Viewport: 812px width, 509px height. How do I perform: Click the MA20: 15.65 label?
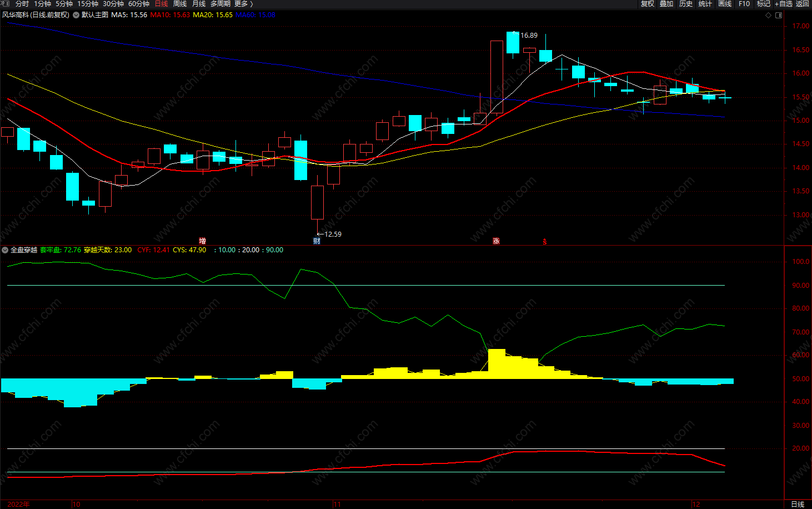213,15
